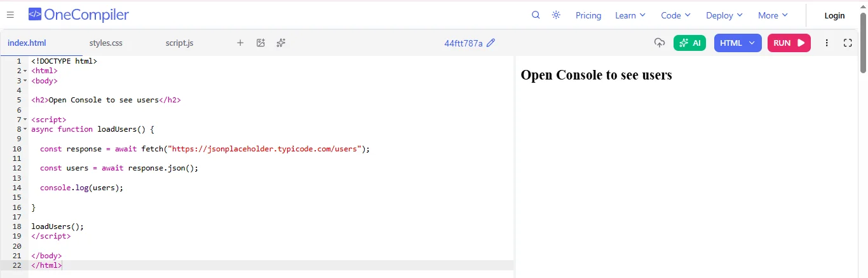Click the project ID 44ftt787a
The width and height of the screenshot is (868, 278).
click(x=463, y=43)
